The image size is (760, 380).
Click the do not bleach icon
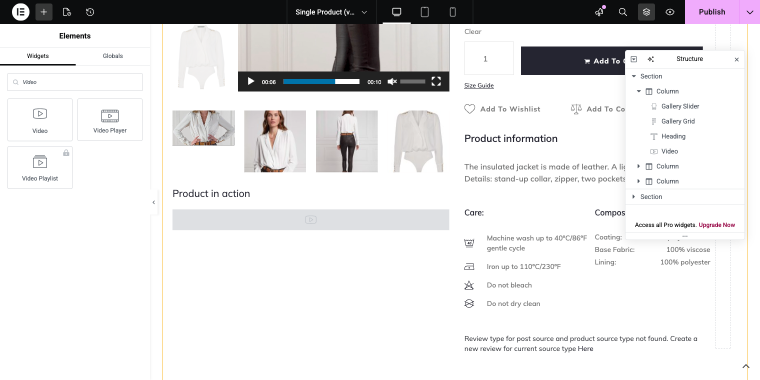point(469,285)
